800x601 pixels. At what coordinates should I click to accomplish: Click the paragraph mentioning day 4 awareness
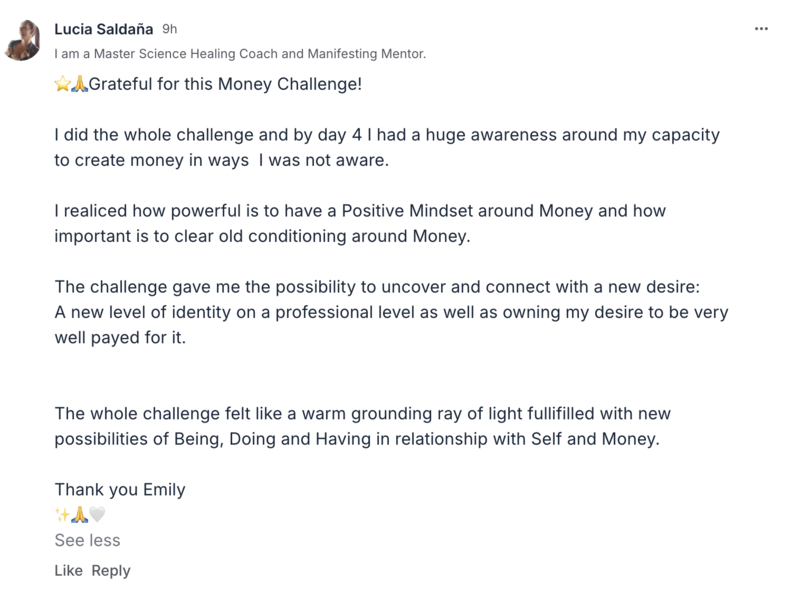point(387,147)
